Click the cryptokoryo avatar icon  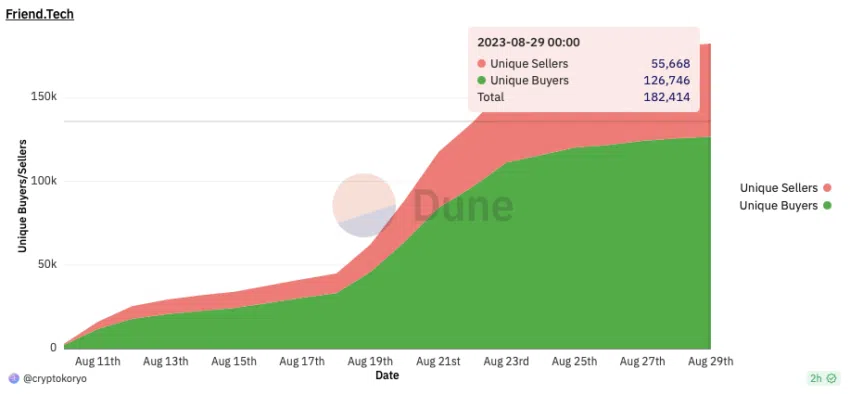pyautogui.click(x=14, y=379)
